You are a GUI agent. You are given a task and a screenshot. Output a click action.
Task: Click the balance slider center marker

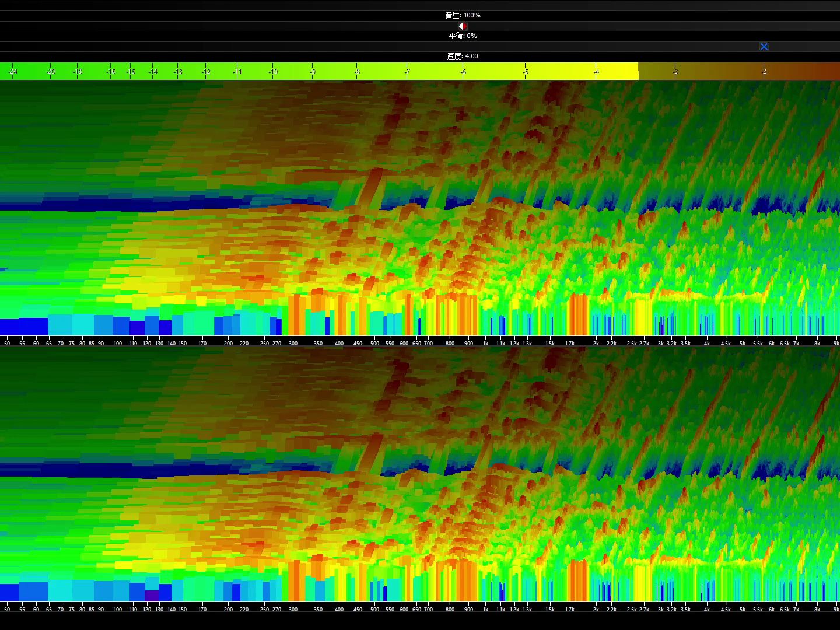pyautogui.click(x=463, y=26)
